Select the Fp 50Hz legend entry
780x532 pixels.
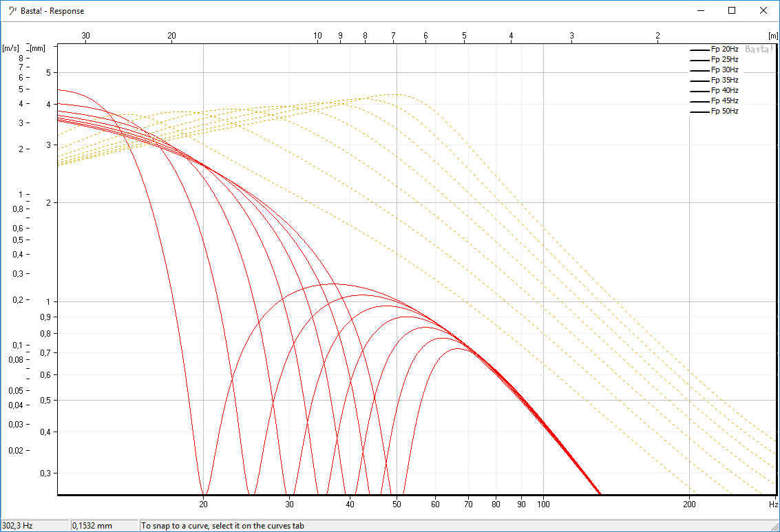(715, 111)
